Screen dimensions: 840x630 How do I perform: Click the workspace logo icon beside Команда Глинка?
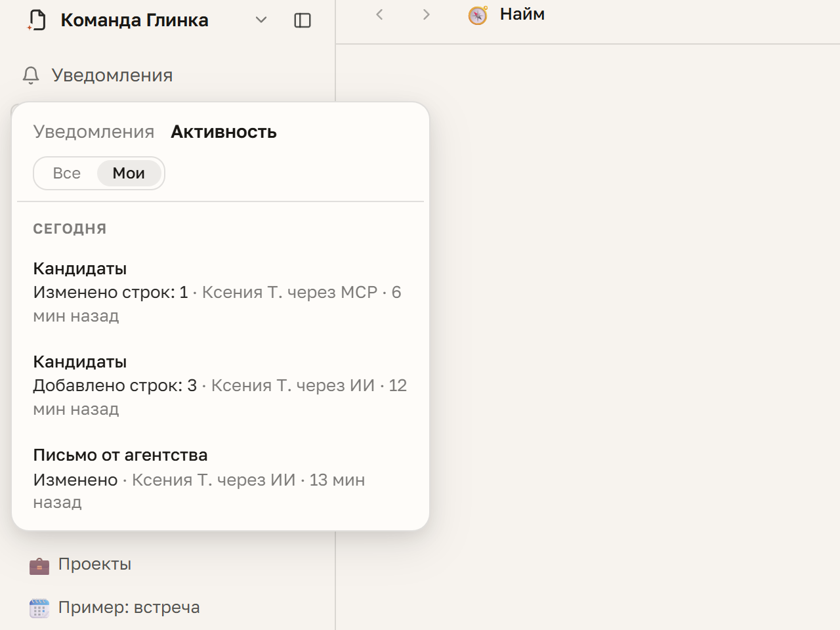37,20
